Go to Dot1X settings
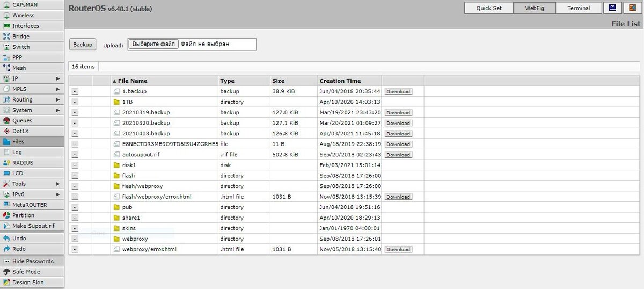This screenshot has height=289, width=644. point(32,131)
